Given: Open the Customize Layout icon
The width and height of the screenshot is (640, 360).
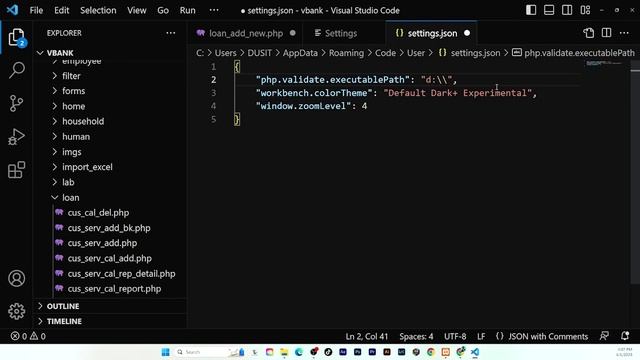Looking at the screenshot, I should 585,10.
